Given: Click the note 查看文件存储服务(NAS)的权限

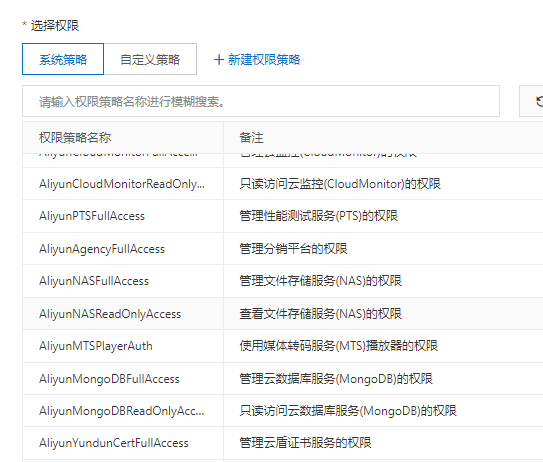Looking at the screenshot, I should pyautogui.click(x=320, y=314).
